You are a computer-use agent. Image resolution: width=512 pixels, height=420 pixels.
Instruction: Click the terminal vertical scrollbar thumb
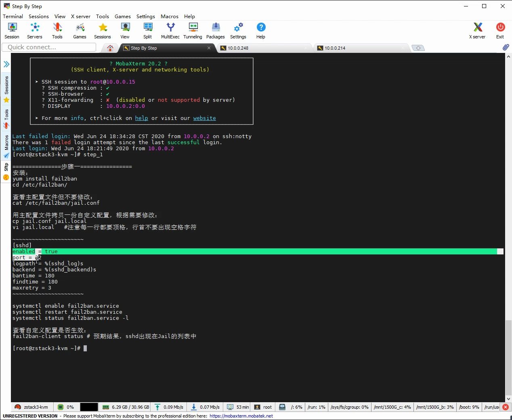coord(508,357)
